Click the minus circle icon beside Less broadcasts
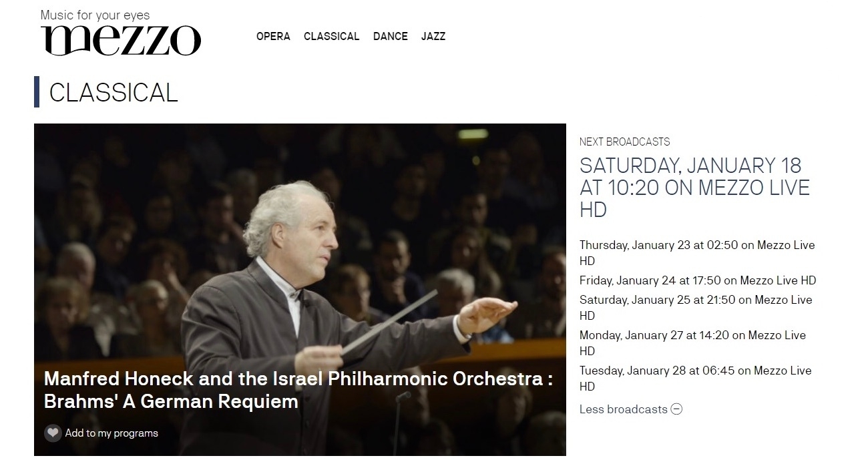The height and width of the screenshot is (466, 868). pos(676,409)
